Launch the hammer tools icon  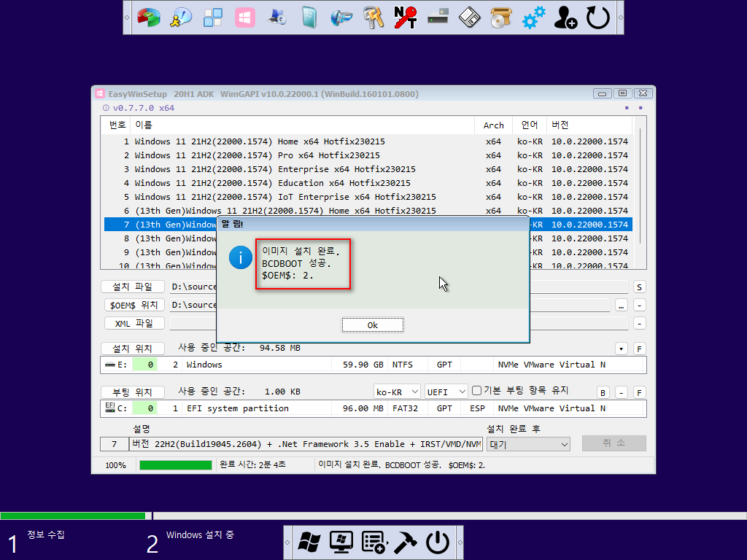pyautogui.click(x=406, y=542)
